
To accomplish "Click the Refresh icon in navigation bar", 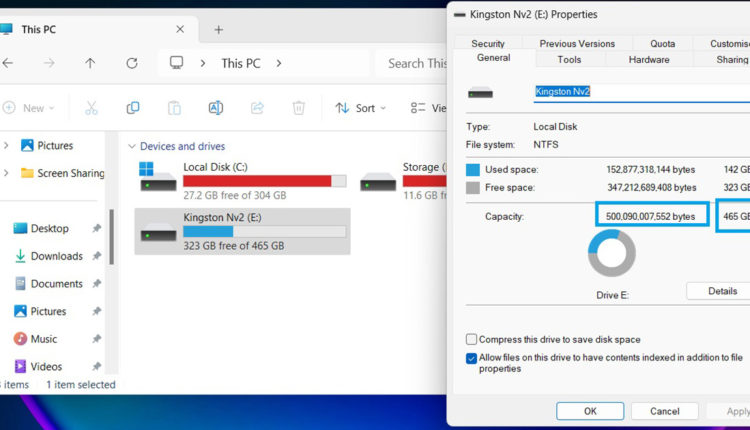I will tap(132, 63).
